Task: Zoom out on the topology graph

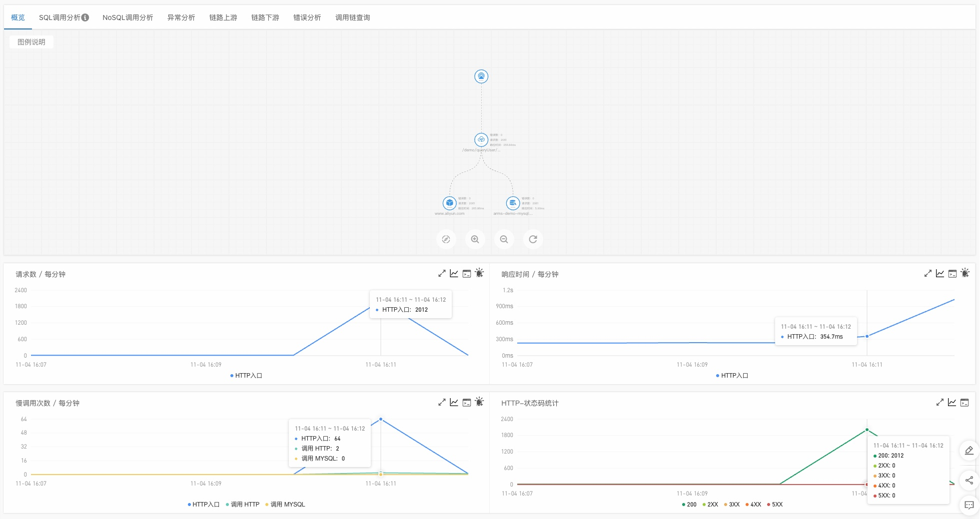Action: (504, 239)
